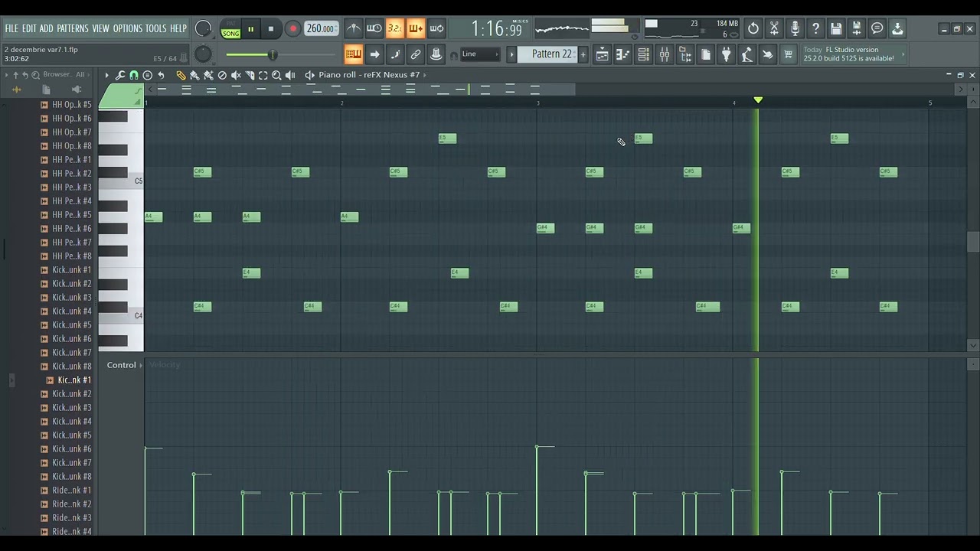Click the record button
Viewport: 980px width, 551px height.
292,29
